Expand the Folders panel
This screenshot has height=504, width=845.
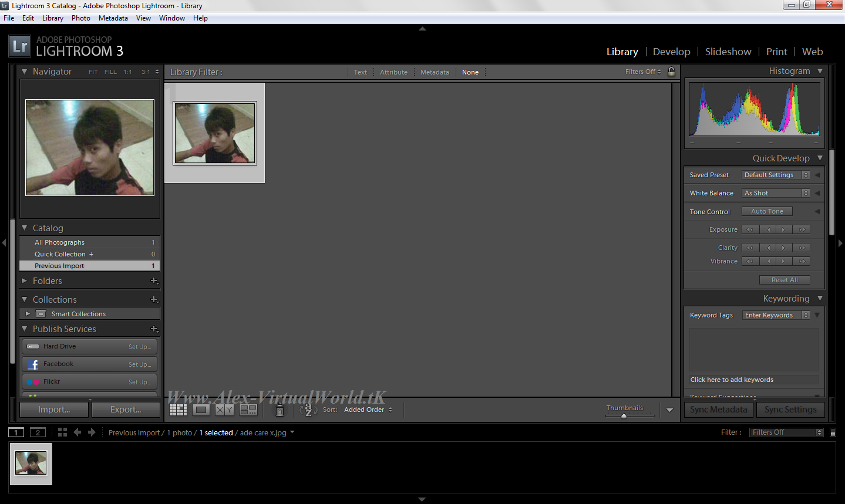(x=24, y=281)
